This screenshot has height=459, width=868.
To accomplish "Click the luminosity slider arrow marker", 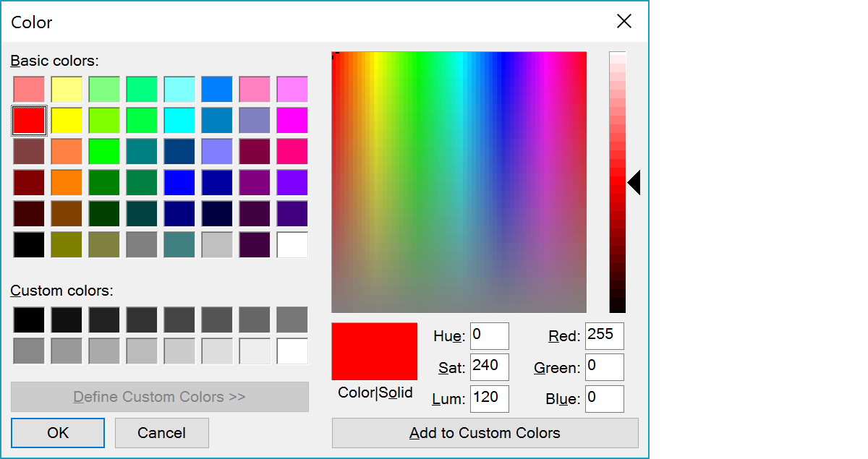I will point(634,182).
